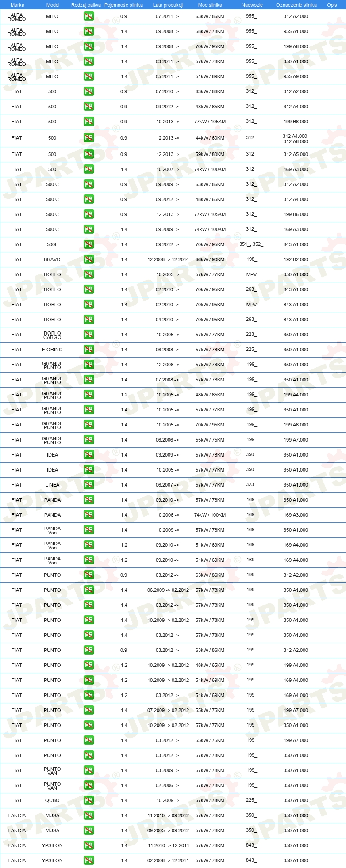Click fuel icon in Idea 03.2009 row
This screenshot has height=868, width=346.
pyautogui.click(x=88, y=455)
